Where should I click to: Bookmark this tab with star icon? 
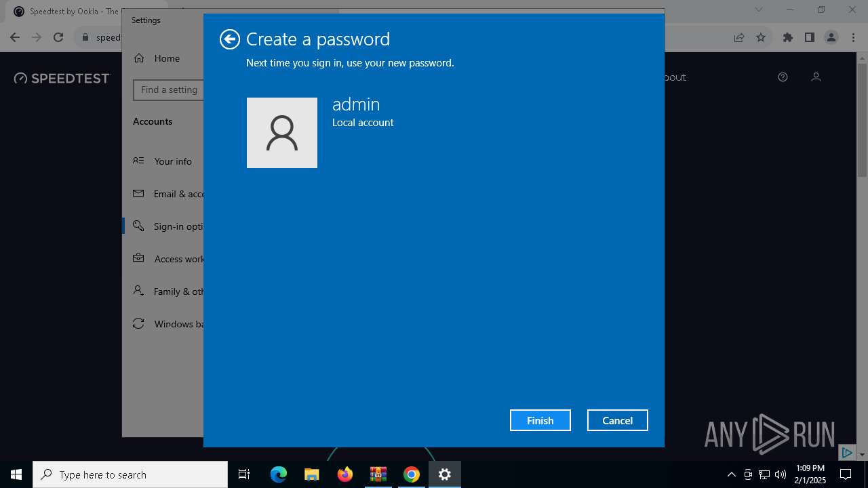point(761,38)
